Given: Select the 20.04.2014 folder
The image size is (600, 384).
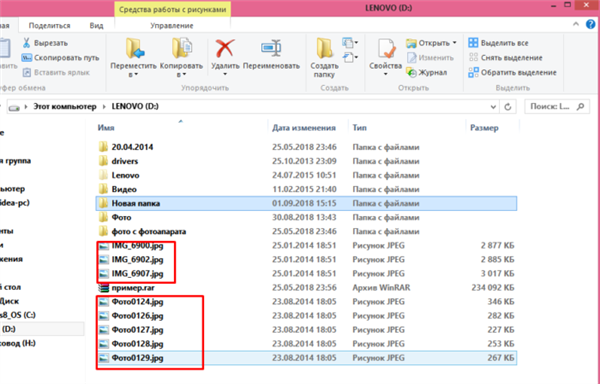Looking at the screenshot, I should tap(306, 147).
